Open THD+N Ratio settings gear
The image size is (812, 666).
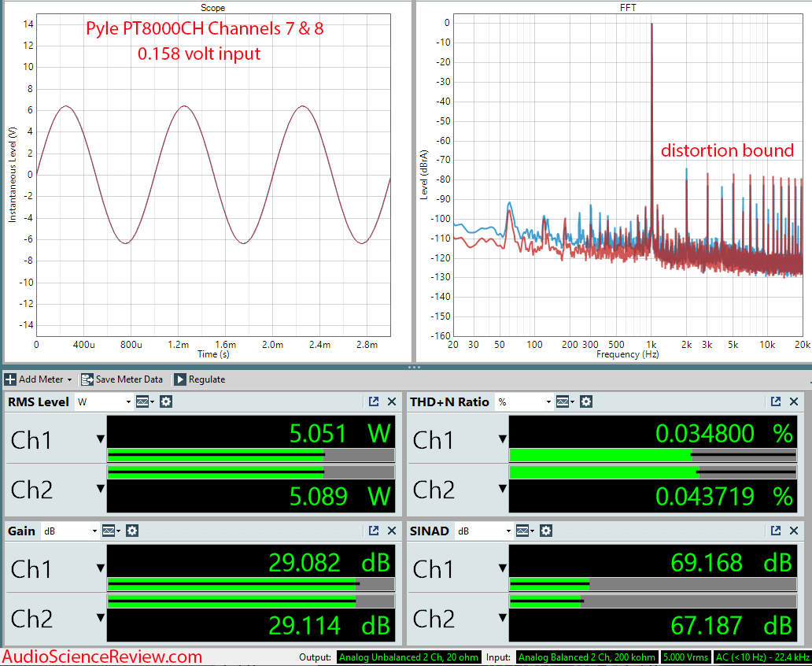(585, 401)
